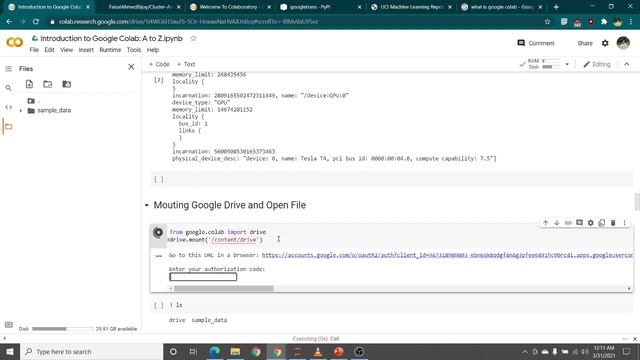Open RAM and Disk resource dropdown
The height and width of the screenshot is (360, 640).
(x=567, y=64)
